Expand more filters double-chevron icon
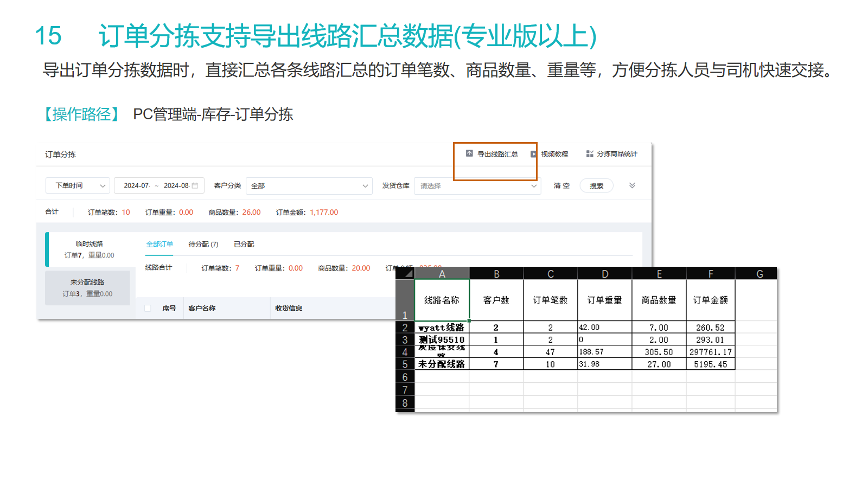Screen dimensions: 868x488 point(632,185)
